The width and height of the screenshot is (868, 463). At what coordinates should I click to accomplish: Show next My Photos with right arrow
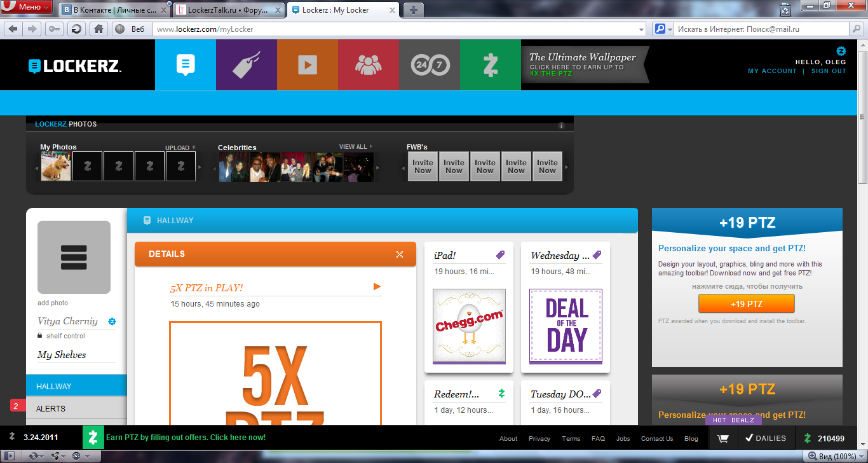[200, 167]
